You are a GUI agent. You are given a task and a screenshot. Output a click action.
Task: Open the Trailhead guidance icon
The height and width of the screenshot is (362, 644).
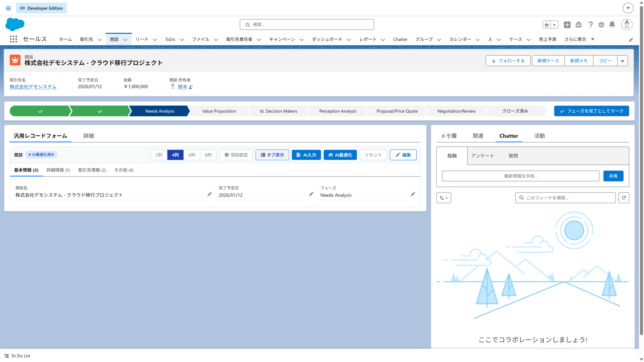[x=579, y=25]
